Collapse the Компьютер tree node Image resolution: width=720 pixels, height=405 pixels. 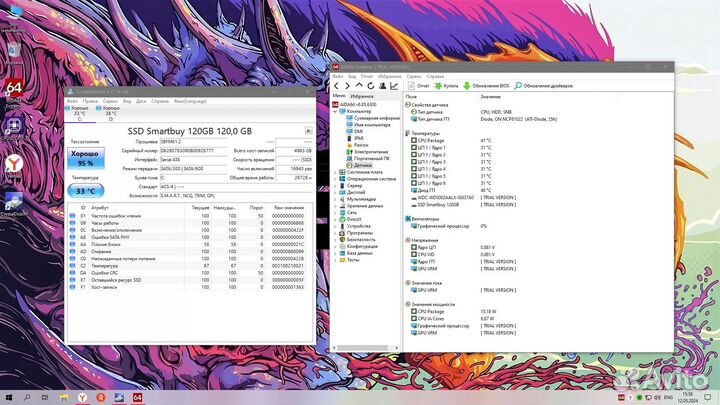tap(335, 112)
